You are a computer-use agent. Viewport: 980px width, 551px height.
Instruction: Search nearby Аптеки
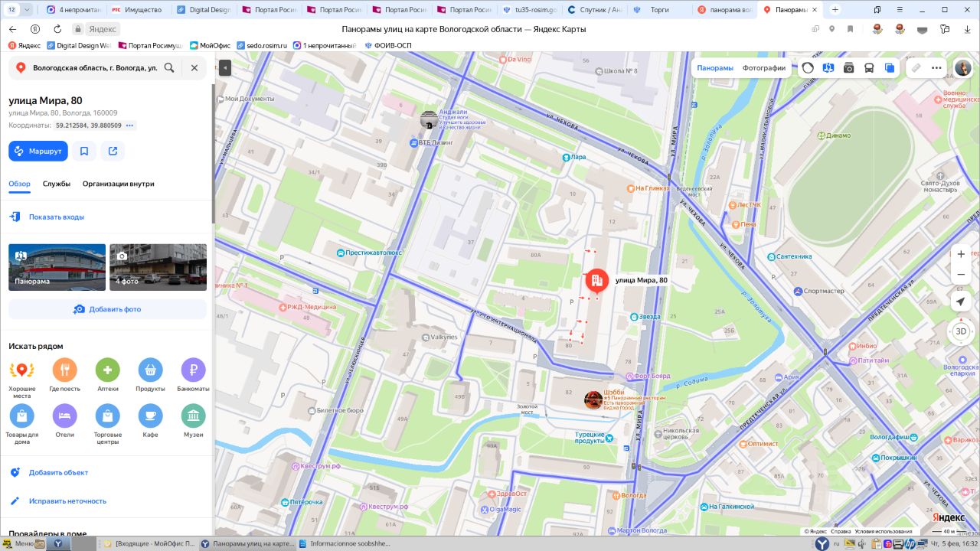[107, 376]
